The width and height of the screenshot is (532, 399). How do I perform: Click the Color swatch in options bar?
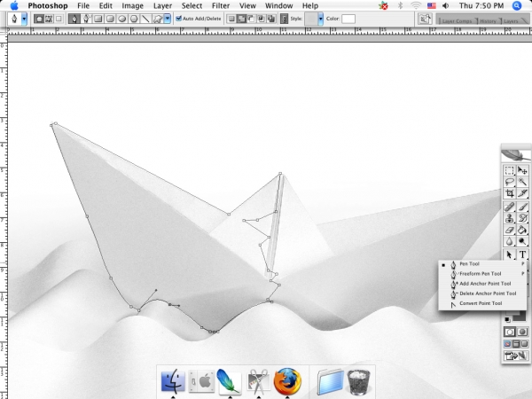point(348,19)
